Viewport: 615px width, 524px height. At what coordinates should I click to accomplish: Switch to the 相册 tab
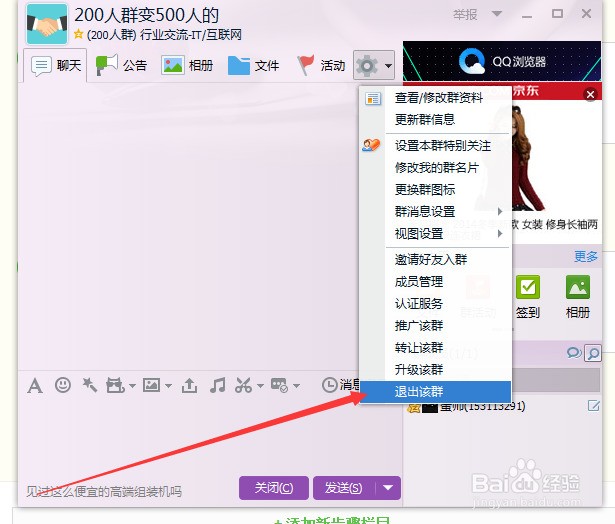(x=187, y=65)
